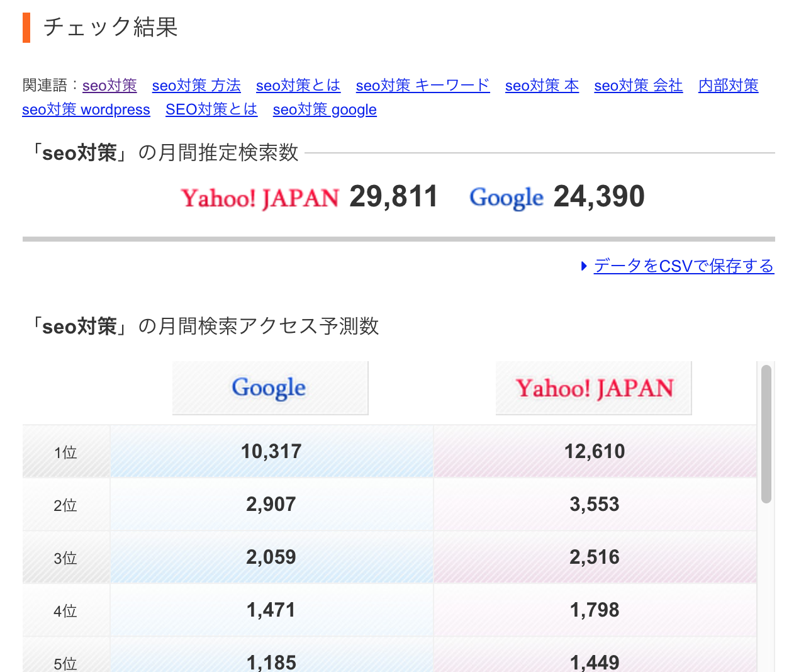Click the Google logo beside 24,390
The height and width of the screenshot is (672, 789).
[x=506, y=198]
